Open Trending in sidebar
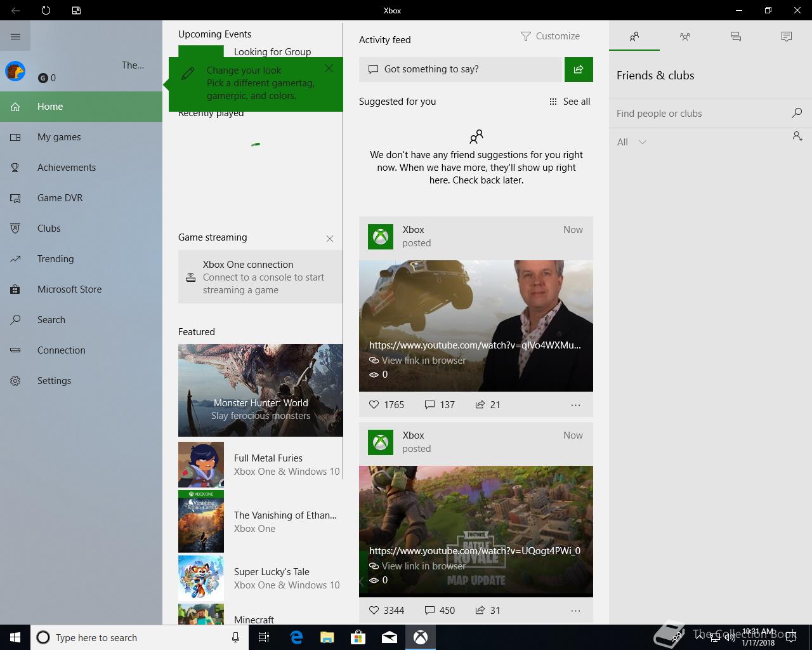This screenshot has height=650, width=812. pyautogui.click(x=81, y=259)
